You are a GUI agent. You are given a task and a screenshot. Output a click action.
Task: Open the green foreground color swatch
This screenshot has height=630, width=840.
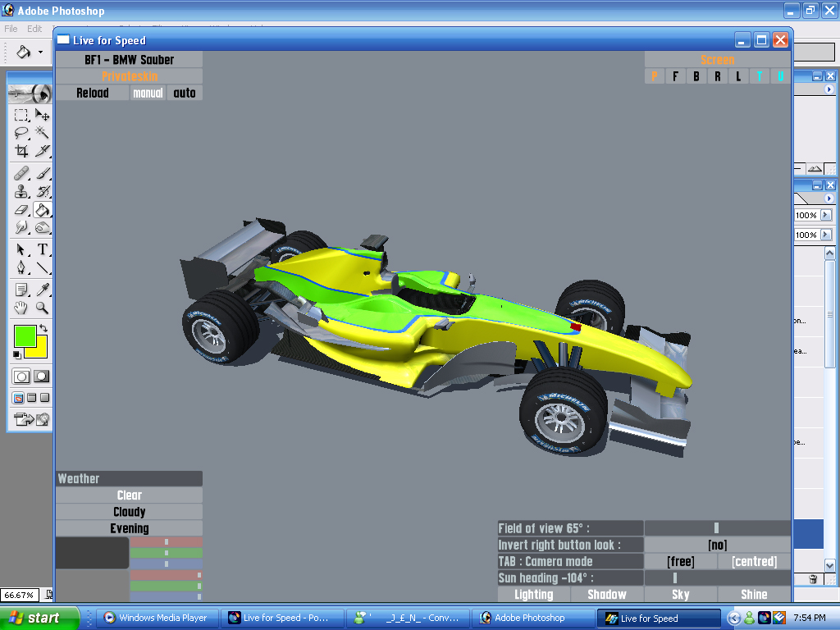tap(25, 336)
